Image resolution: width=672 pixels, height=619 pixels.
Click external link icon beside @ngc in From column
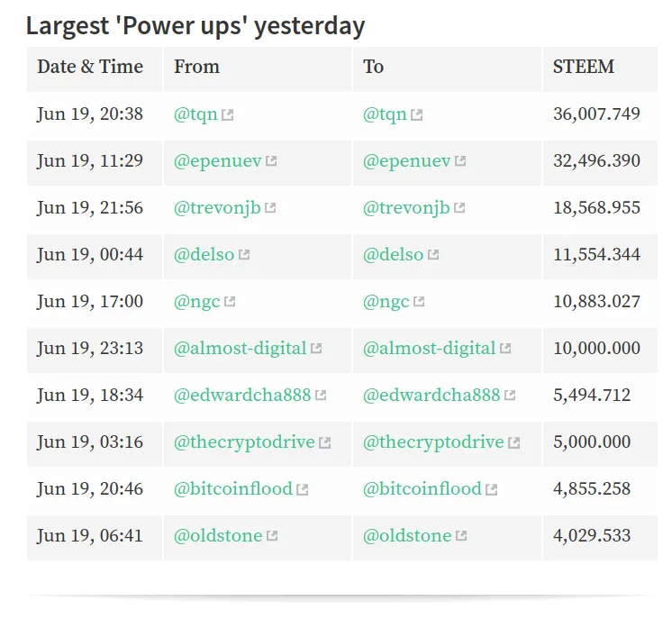[x=230, y=302]
